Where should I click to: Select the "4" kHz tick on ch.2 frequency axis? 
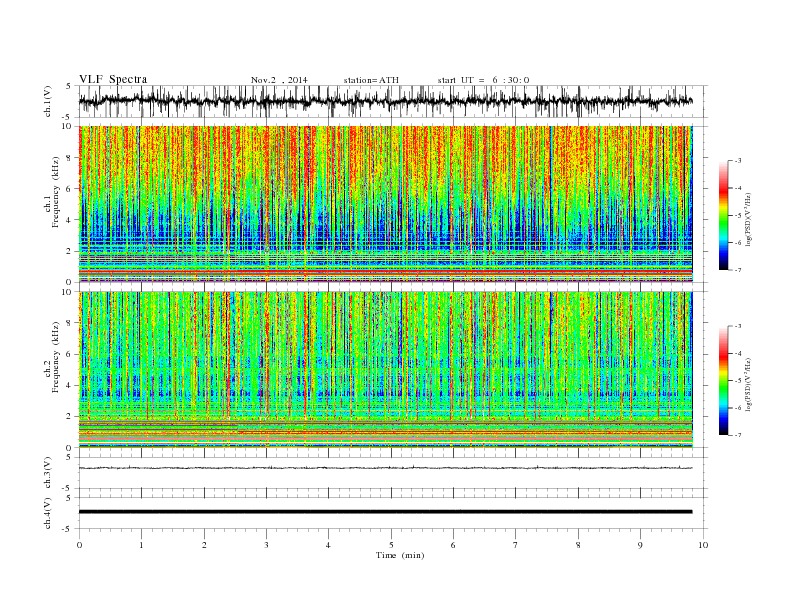[x=70, y=386]
